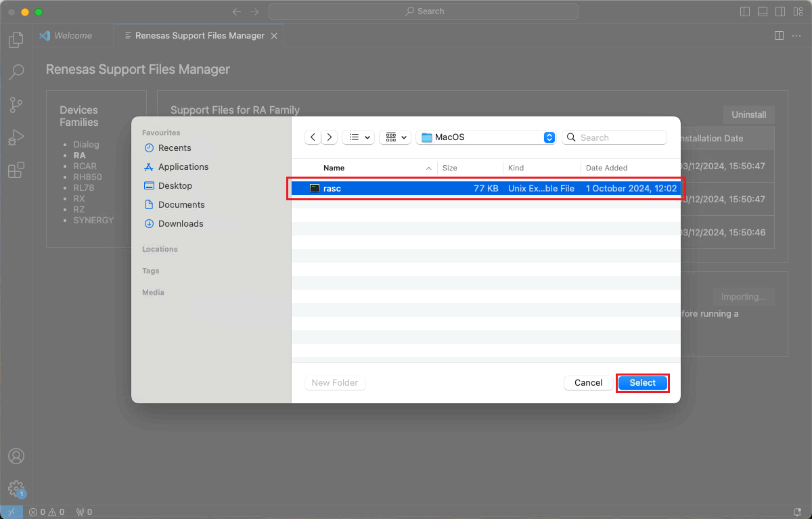
Task: Open the Manage gear icon
Action: coord(16,488)
